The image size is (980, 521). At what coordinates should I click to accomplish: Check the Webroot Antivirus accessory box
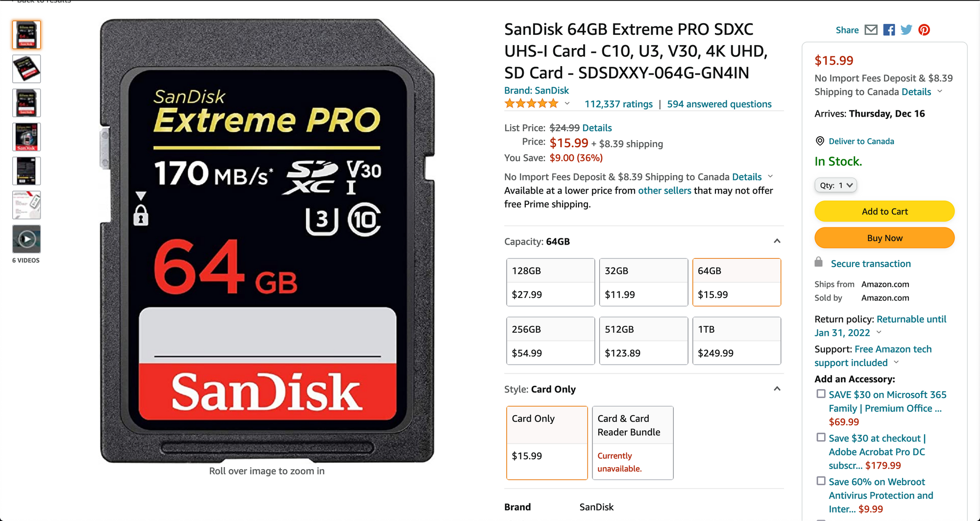pyautogui.click(x=821, y=481)
